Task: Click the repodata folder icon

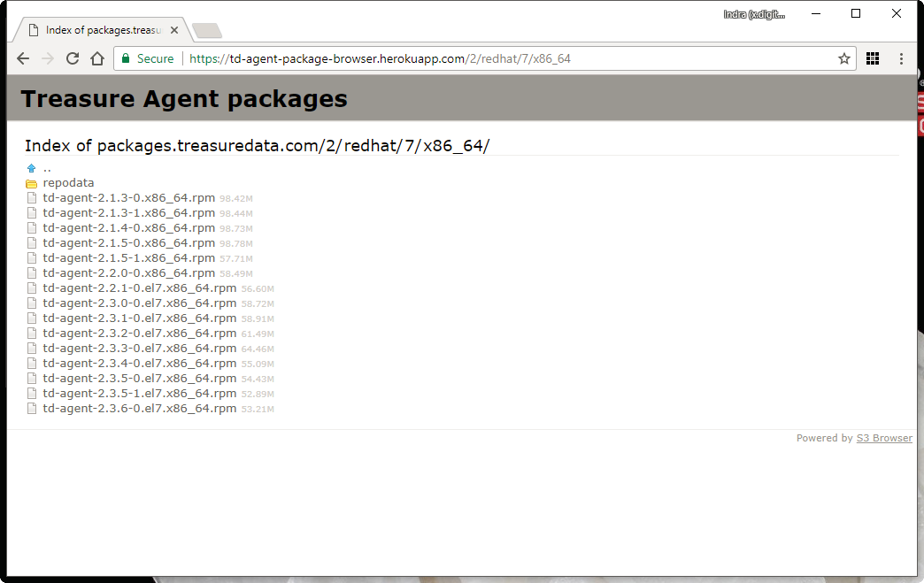Action: [32, 182]
